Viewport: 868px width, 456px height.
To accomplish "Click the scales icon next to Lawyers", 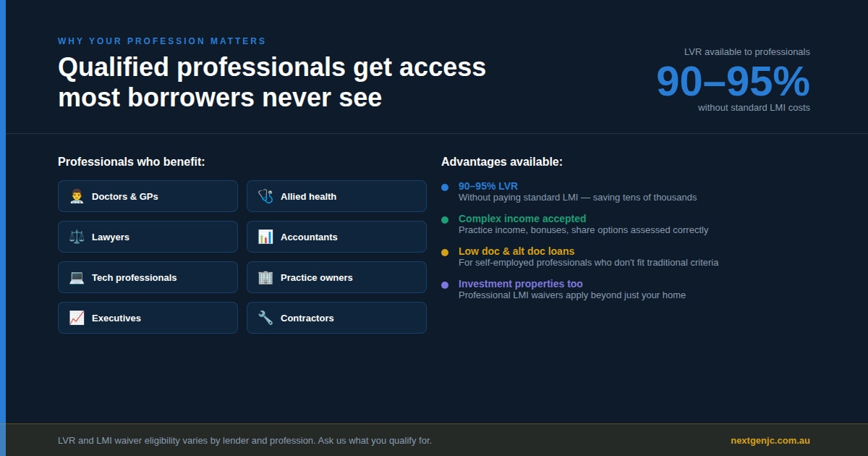I will pos(77,237).
